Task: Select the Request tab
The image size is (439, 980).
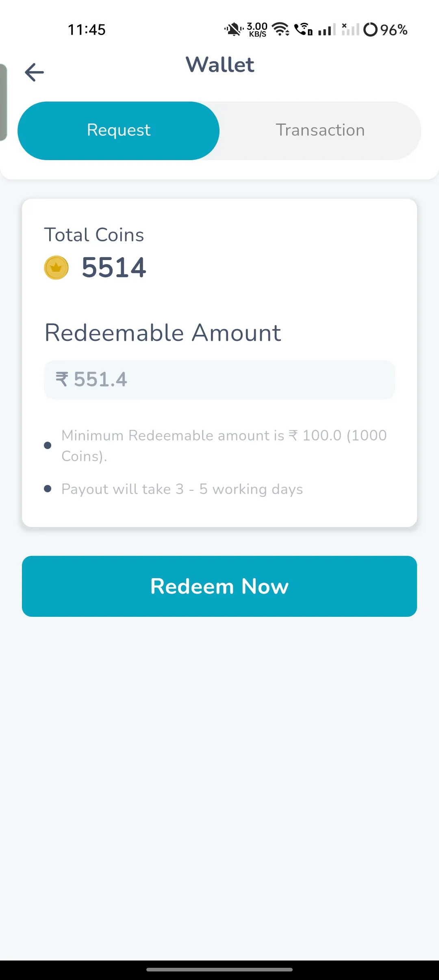Action: click(118, 130)
